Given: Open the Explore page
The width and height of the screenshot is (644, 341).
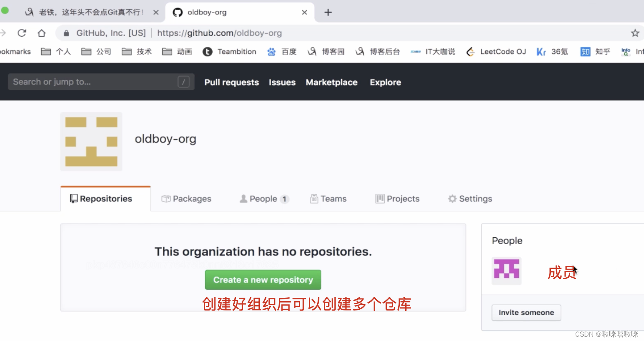Looking at the screenshot, I should (385, 82).
